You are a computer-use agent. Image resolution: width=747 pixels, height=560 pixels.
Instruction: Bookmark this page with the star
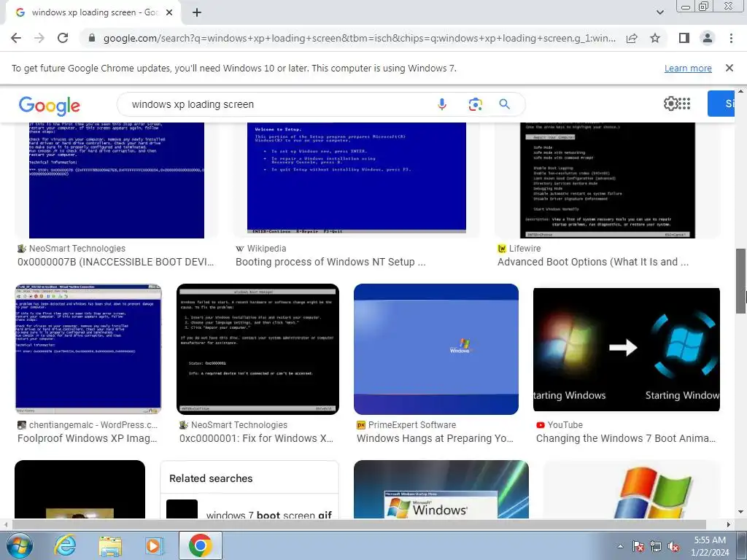click(655, 38)
